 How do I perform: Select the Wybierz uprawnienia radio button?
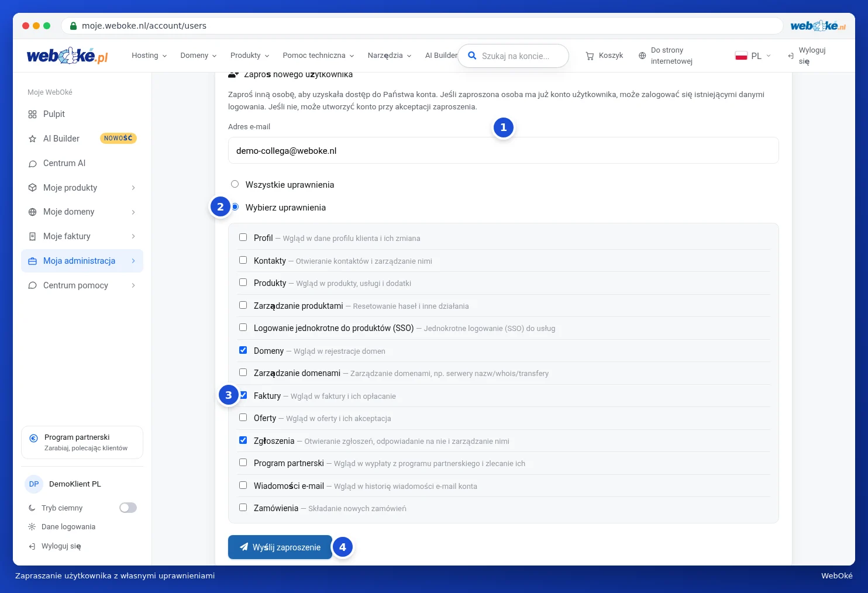pyautogui.click(x=235, y=207)
